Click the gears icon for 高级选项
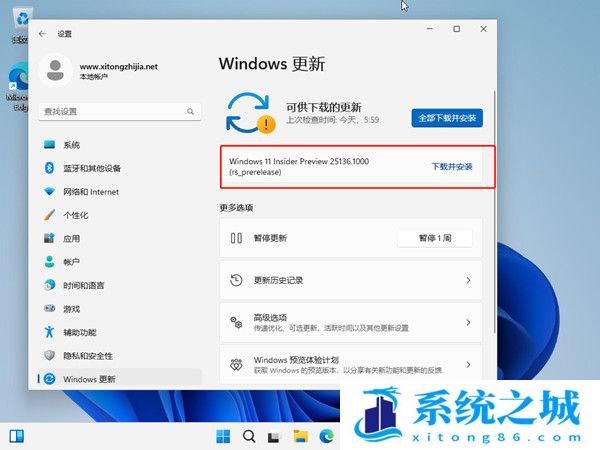The image size is (600, 450). click(x=236, y=322)
